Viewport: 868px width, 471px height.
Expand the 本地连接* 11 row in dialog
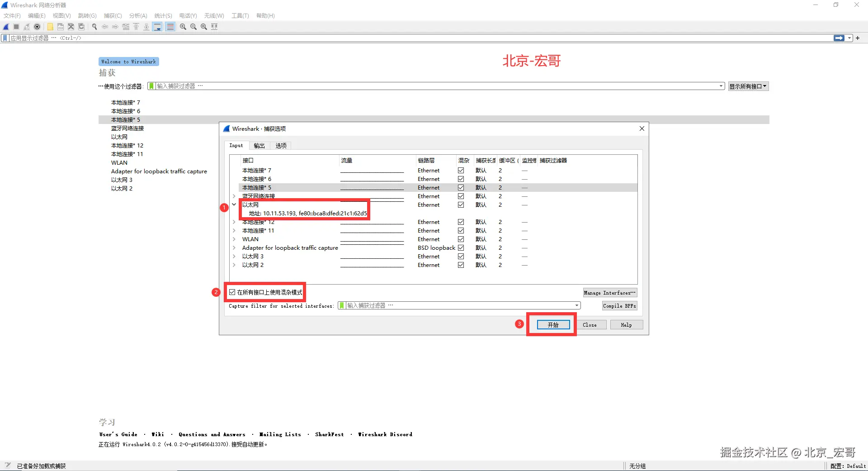click(234, 231)
